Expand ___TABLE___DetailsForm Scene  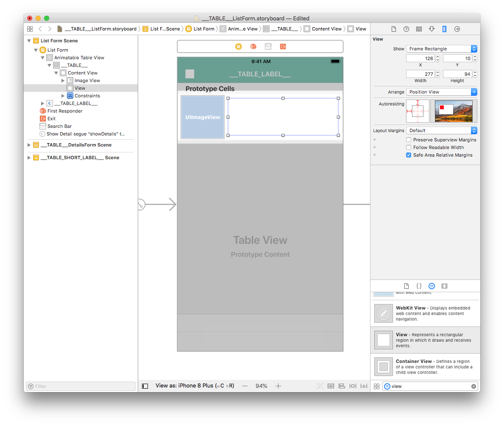[29, 145]
